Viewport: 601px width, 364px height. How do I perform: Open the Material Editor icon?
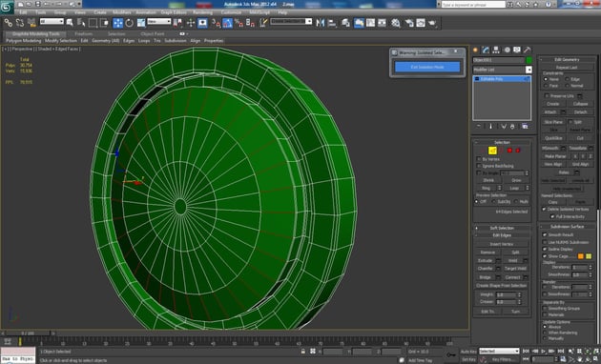tap(396, 23)
